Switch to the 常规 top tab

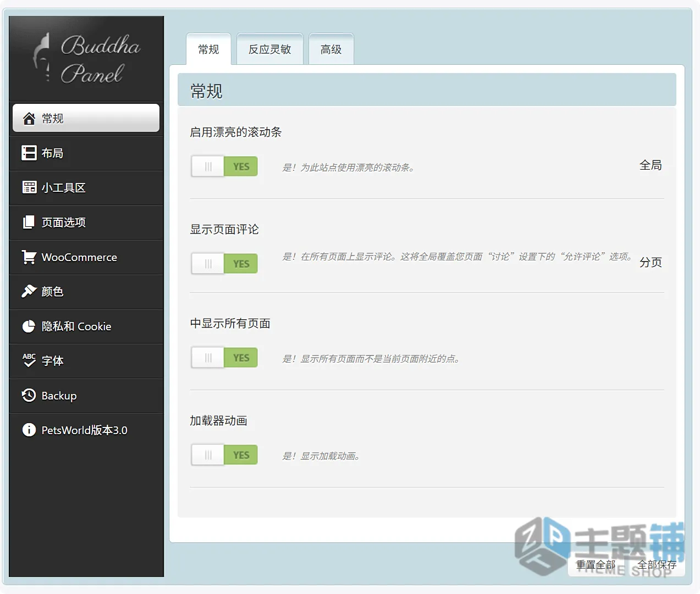pyautogui.click(x=208, y=49)
